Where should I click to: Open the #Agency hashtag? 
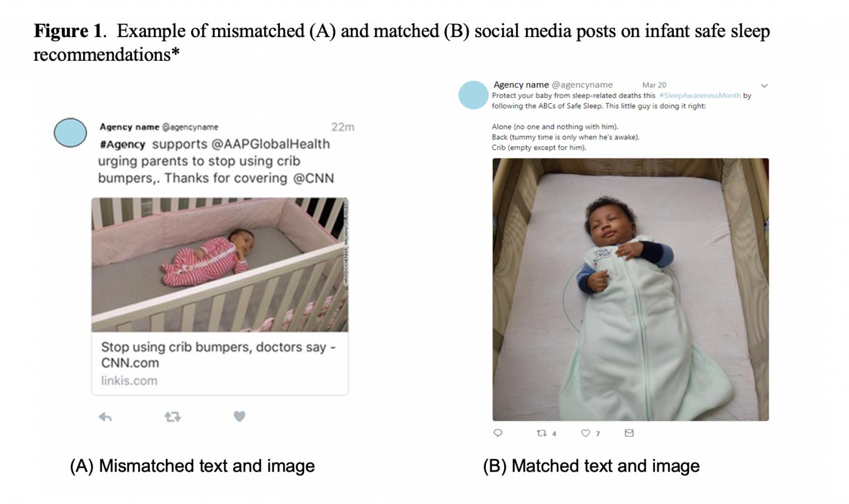[x=122, y=144]
